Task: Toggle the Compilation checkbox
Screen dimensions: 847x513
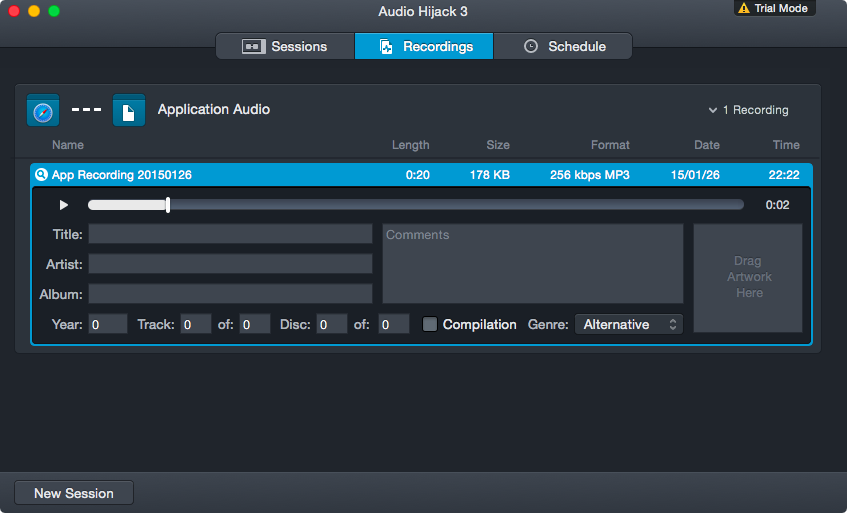Action: pos(429,324)
